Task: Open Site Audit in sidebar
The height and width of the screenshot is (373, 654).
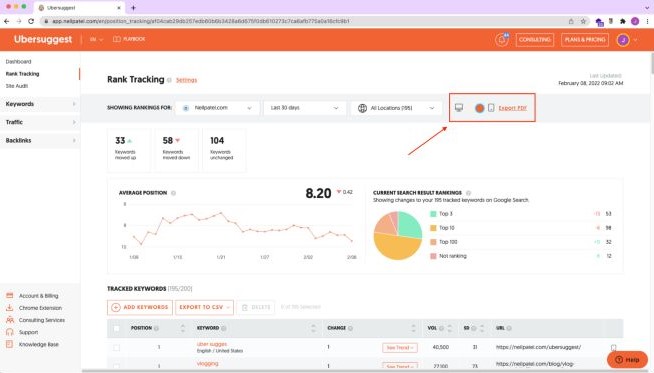Action: (17, 86)
